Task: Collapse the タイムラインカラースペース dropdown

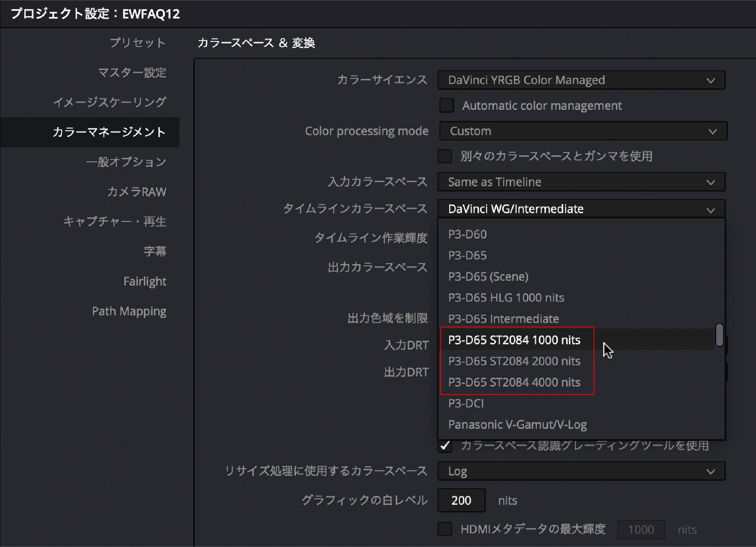Action: tap(581, 209)
